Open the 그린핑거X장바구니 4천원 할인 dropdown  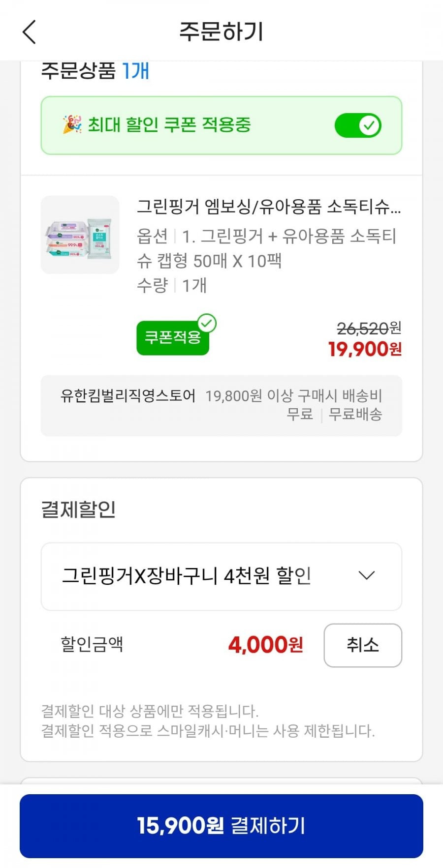221,576
